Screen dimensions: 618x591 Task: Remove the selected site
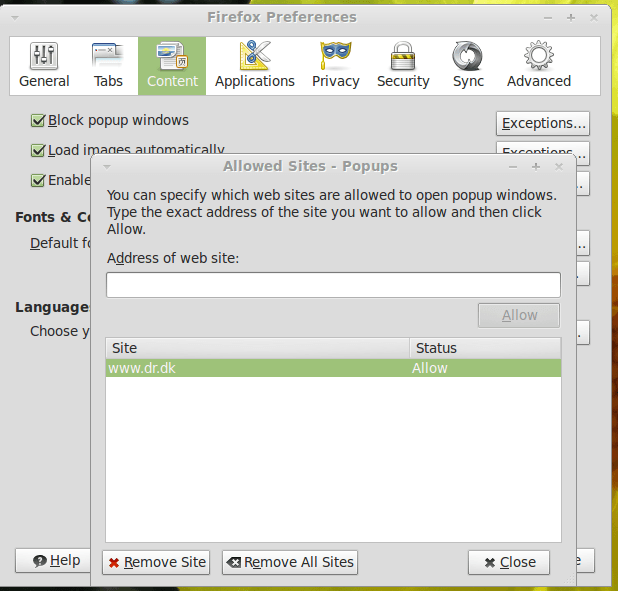pyautogui.click(x=156, y=563)
